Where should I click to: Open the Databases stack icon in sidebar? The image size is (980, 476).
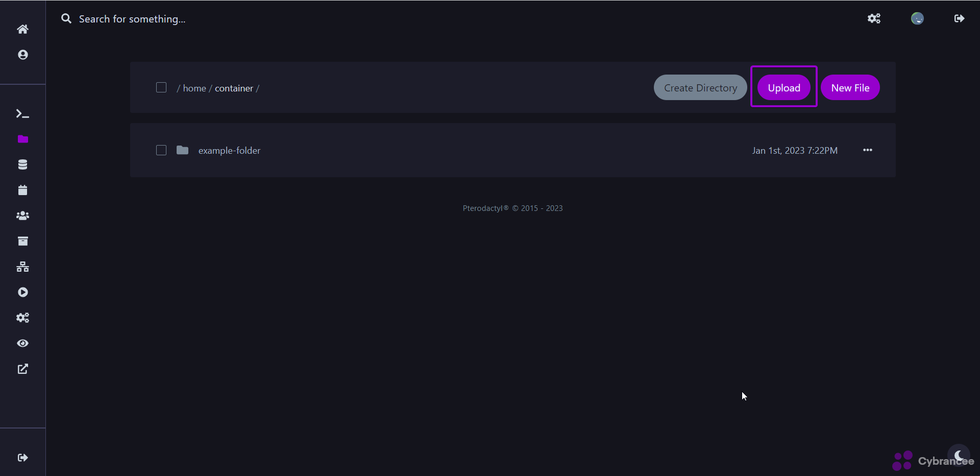click(22, 164)
